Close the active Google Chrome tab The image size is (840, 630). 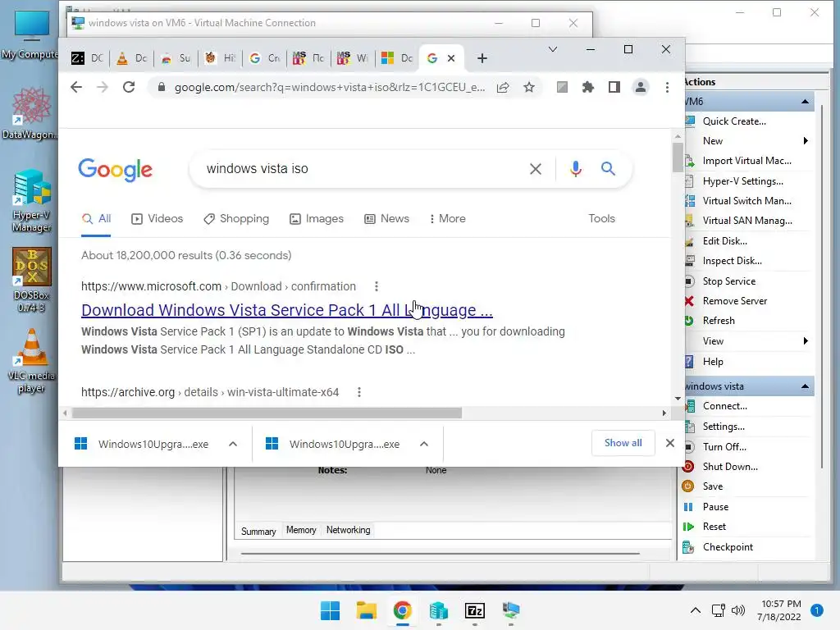451,58
